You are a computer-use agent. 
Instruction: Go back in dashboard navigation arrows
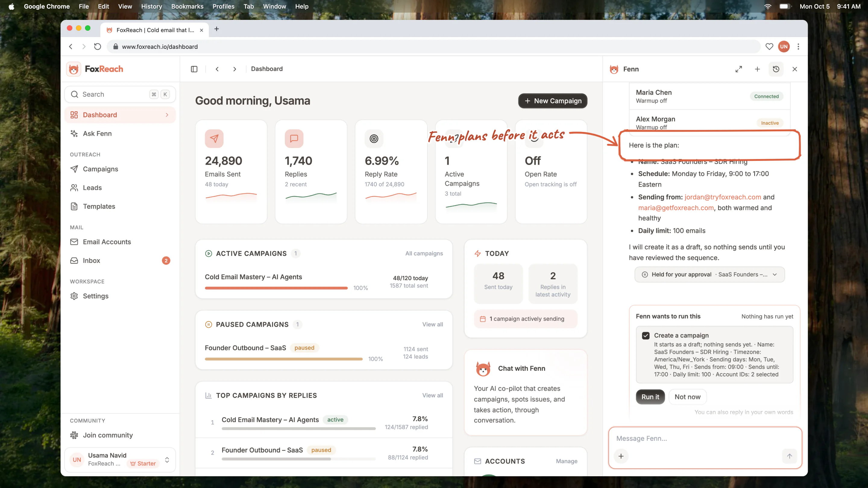pos(217,69)
